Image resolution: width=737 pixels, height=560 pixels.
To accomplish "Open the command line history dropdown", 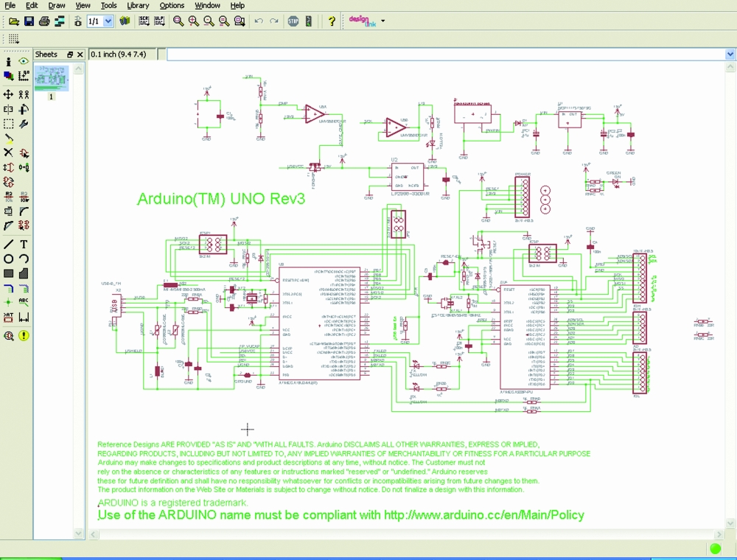I will [730, 55].
